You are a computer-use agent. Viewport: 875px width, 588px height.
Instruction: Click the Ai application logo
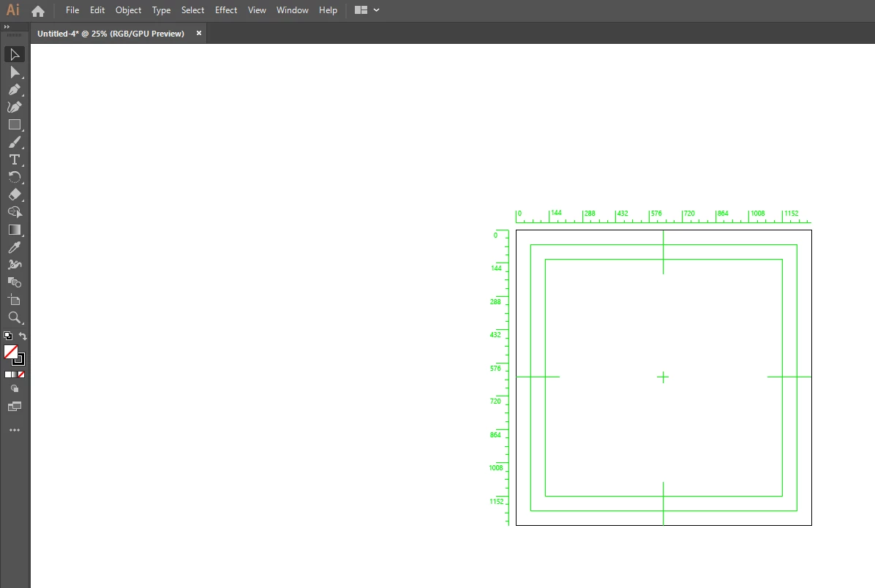(13, 10)
